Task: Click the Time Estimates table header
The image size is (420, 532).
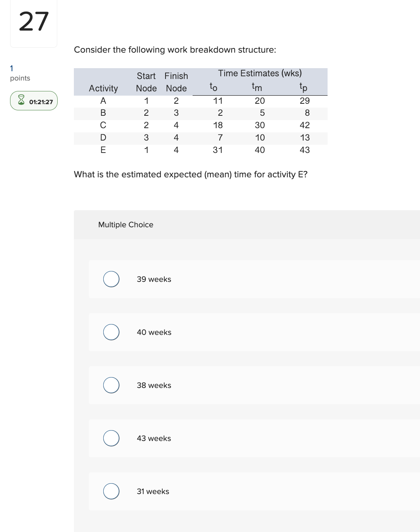Action: tap(259, 73)
